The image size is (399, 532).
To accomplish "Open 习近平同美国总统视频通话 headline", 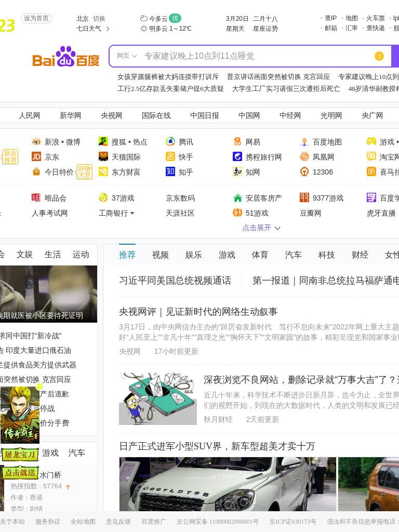I will [x=175, y=281].
